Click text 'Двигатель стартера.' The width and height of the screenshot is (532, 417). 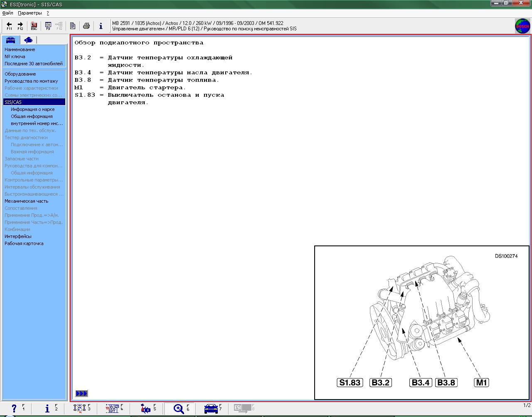point(147,88)
